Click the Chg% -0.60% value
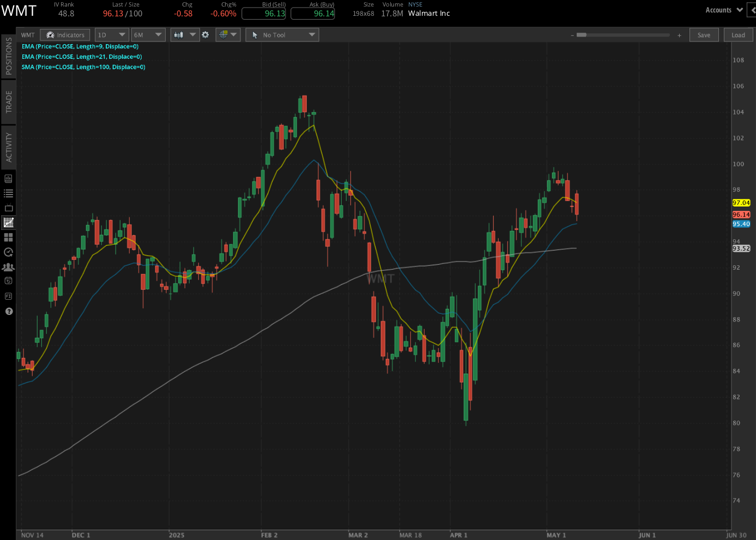This screenshot has width=756, height=540. pyautogui.click(x=223, y=14)
